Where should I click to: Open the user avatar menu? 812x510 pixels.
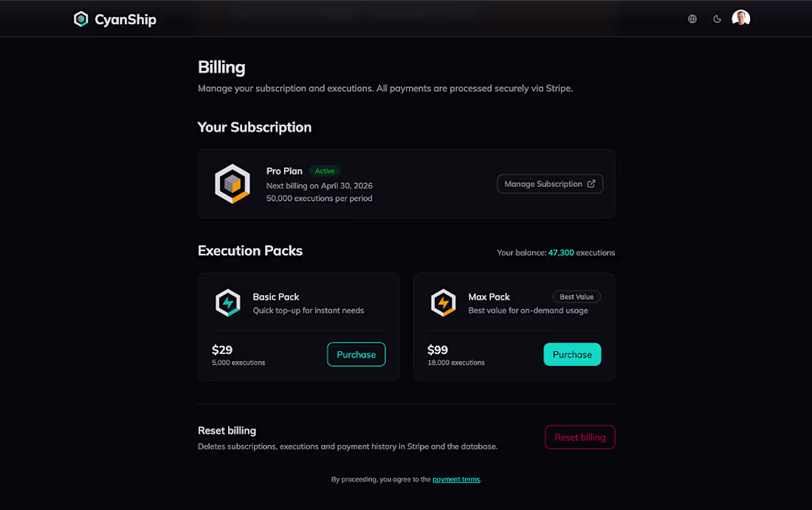pyautogui.click(x=741, y=18)
